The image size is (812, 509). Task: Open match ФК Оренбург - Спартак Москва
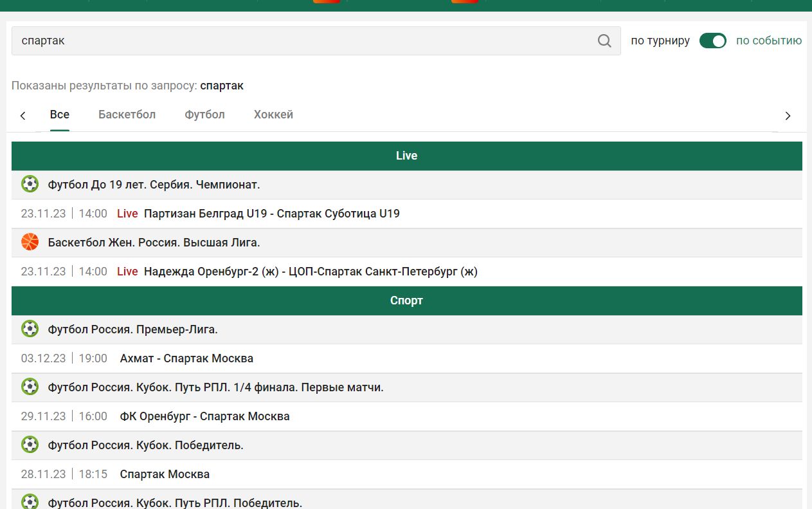click(204, 416)
